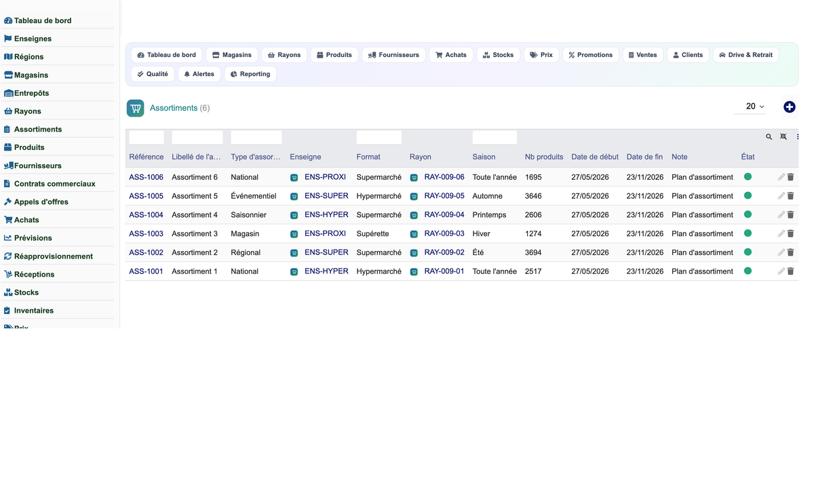Image resolution: width=814 pixels, height=504 pixels.
Task: Click the green status dot for ASS-1001
Action: pyautogui.click(x=748, y=271)
